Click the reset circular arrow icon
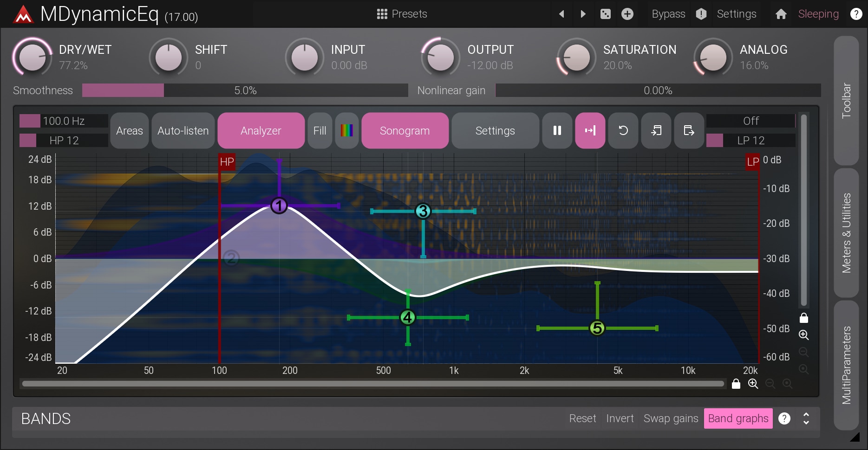This screenshot has height=450, width=868. click(x=623, y=131)
